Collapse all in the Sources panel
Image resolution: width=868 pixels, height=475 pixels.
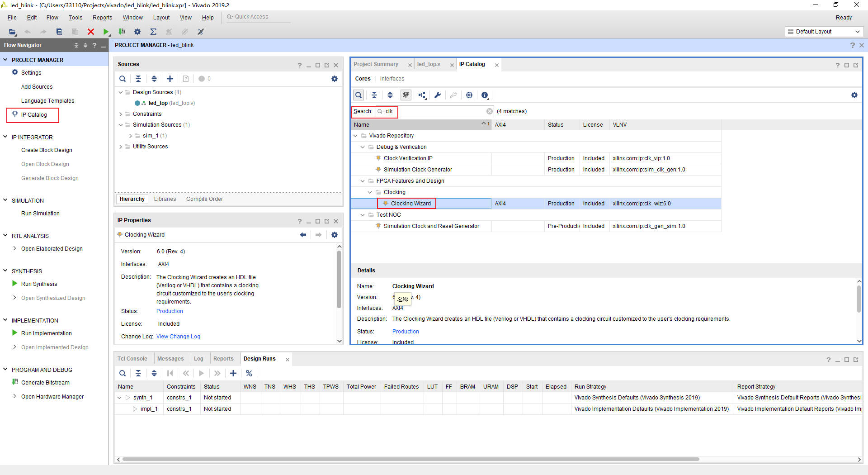pos(138,79)
